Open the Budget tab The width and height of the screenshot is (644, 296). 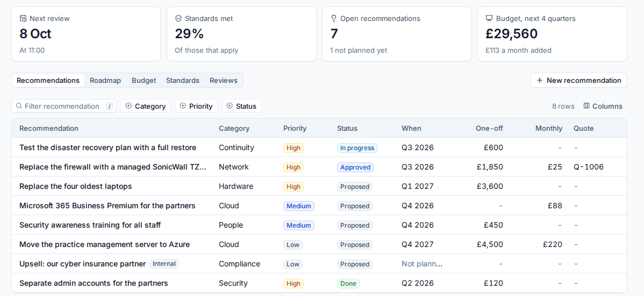[x=144, y=81]
